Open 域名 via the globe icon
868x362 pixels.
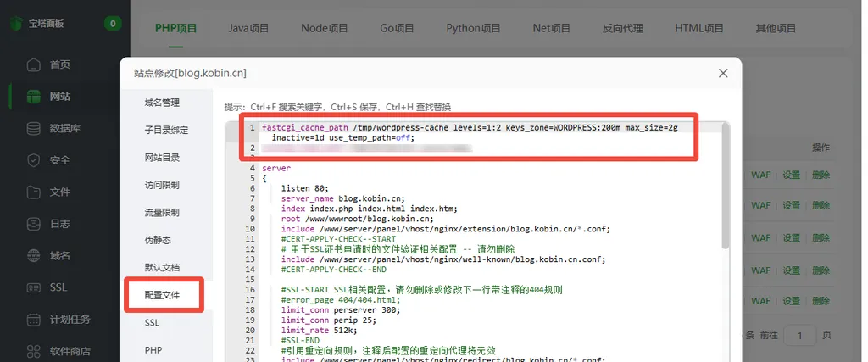pyautogui.click(x=34, y=256)
